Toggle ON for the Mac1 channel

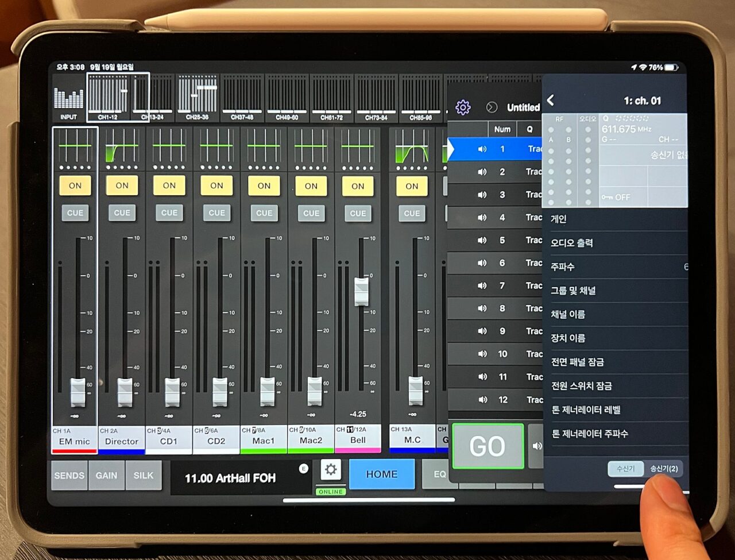tap(264, 186)
